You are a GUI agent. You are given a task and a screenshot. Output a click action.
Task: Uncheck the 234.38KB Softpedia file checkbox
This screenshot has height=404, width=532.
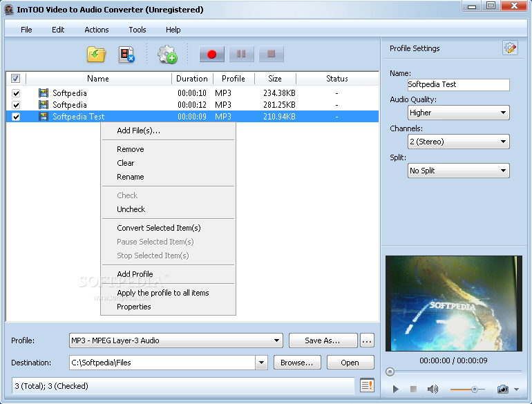point(16,93)
